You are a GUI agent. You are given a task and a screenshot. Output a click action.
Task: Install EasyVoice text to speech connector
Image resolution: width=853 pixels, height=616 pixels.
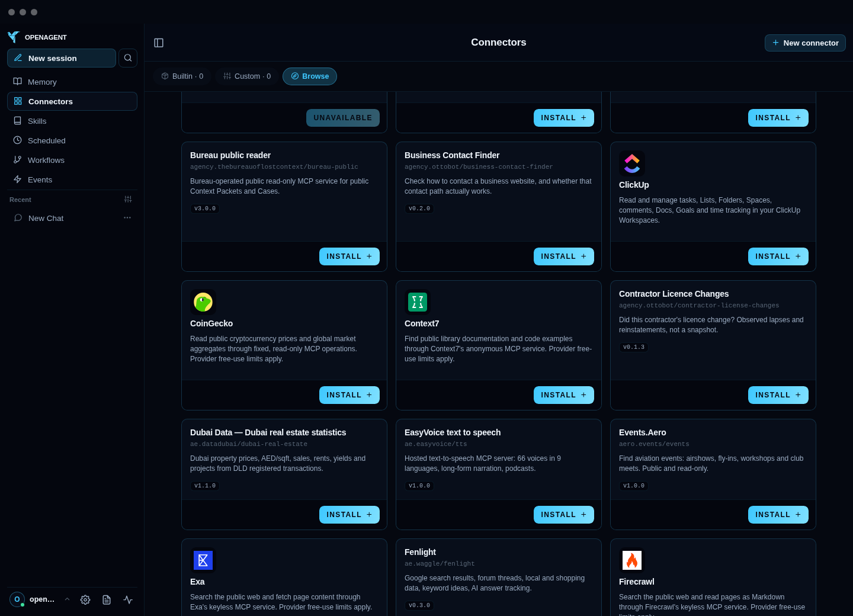(x=564, y=515)
